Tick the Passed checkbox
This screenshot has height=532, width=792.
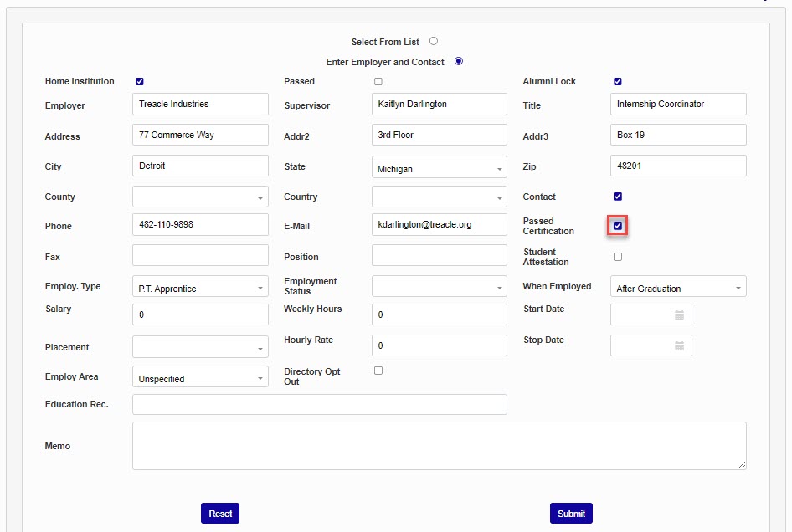pos(378,82)
